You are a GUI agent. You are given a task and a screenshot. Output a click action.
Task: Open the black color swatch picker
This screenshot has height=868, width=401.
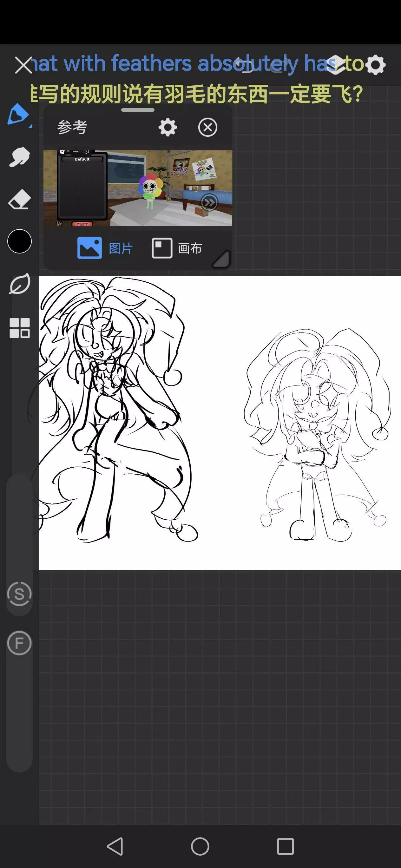[20, 241]
